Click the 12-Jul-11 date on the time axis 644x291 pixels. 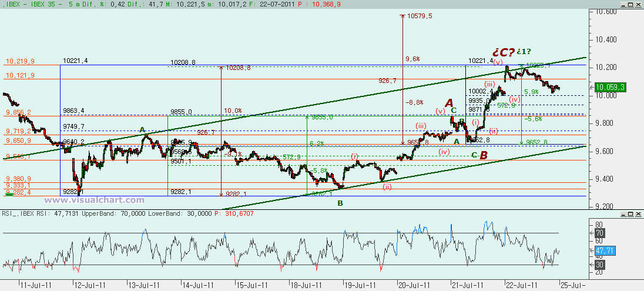[90, 285]
